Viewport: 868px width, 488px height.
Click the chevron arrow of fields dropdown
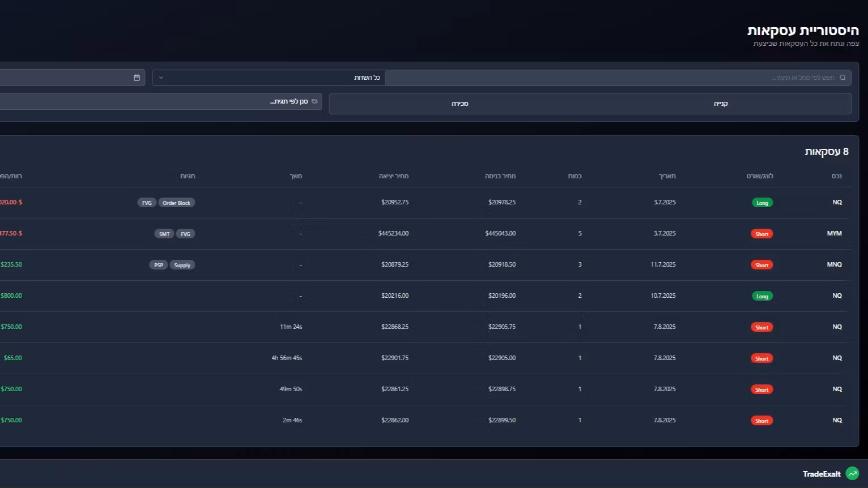click(161, 78)
